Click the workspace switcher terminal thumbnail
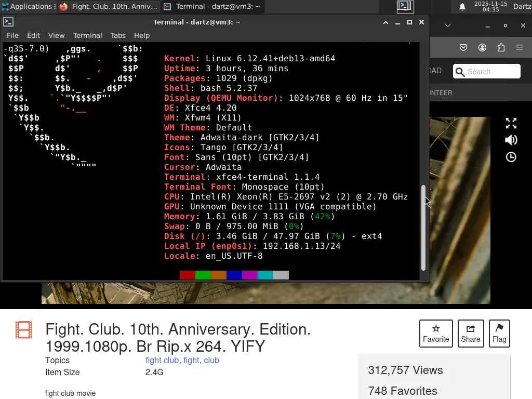Screen dimensions: 532x399 click(405, 6)
